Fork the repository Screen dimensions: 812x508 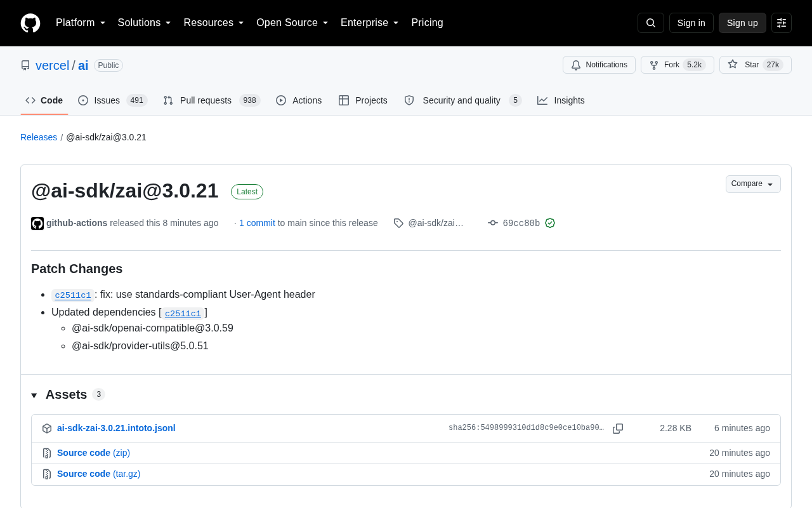click(x=678, y=65)
